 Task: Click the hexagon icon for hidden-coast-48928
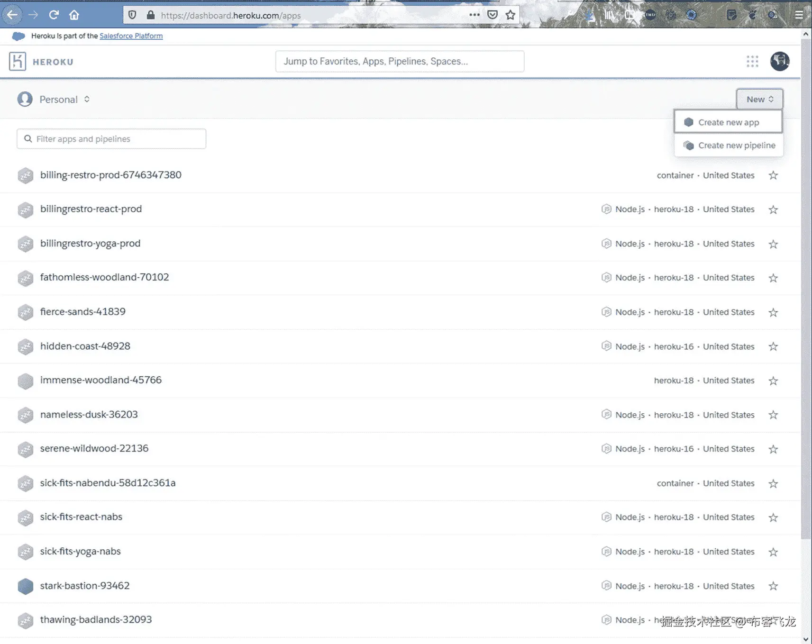26,347
